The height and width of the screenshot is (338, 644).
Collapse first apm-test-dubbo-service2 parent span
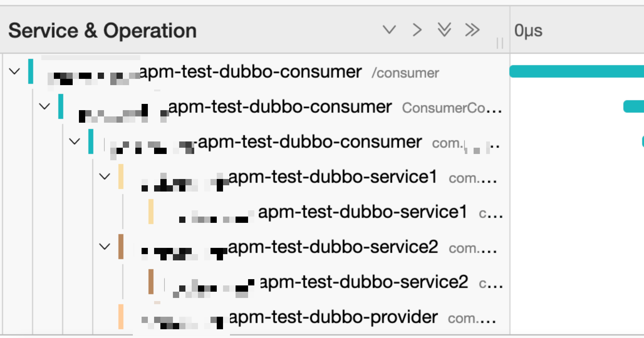coord(105,247)
